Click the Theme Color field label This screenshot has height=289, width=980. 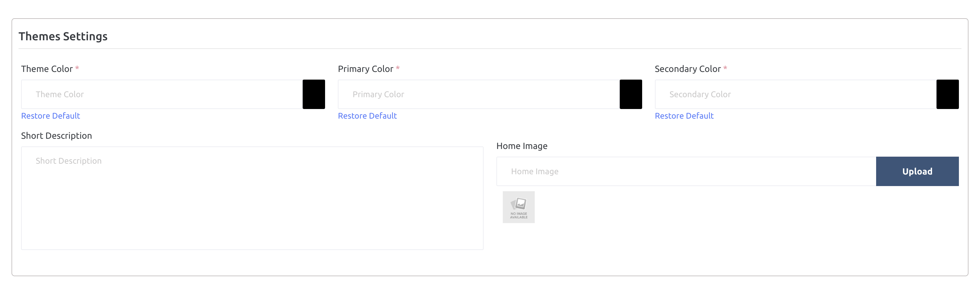pos(47,69)
